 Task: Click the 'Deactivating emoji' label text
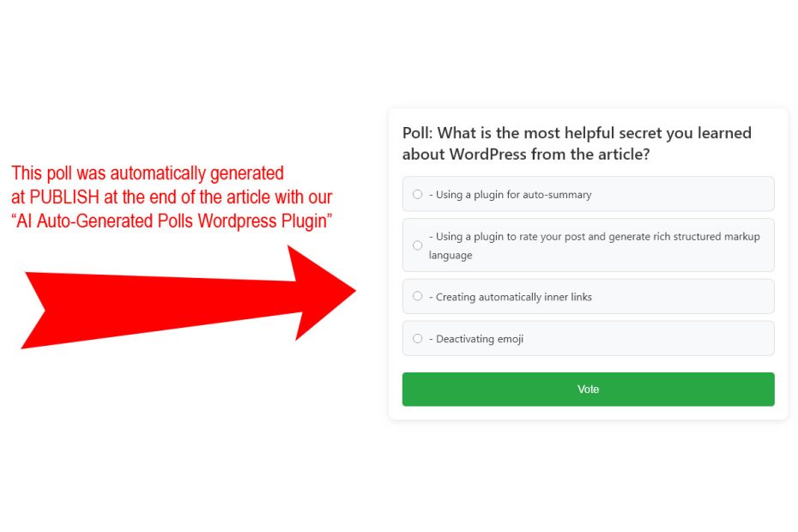[476, 339]
